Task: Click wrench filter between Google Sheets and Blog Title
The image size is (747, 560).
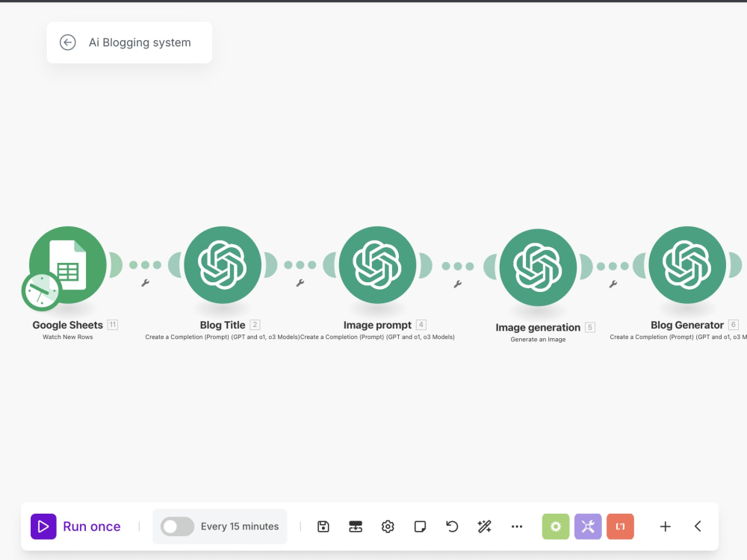Action: [x=146, y=283]
